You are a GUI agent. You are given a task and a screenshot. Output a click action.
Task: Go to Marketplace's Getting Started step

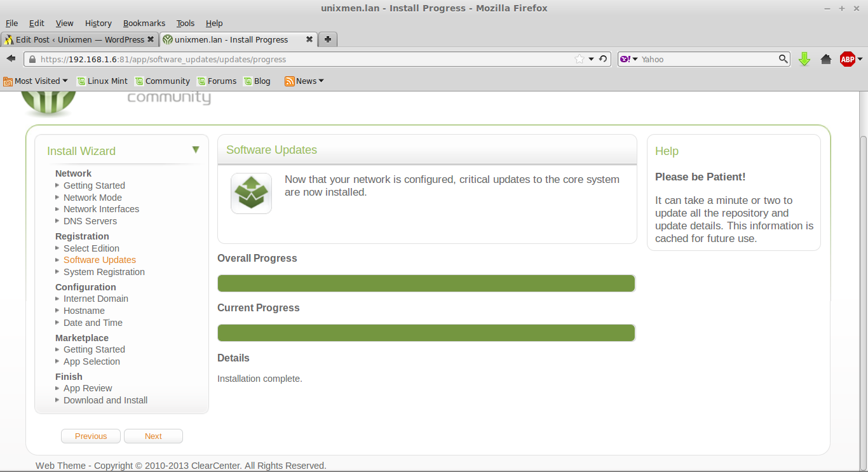(94, 349)
